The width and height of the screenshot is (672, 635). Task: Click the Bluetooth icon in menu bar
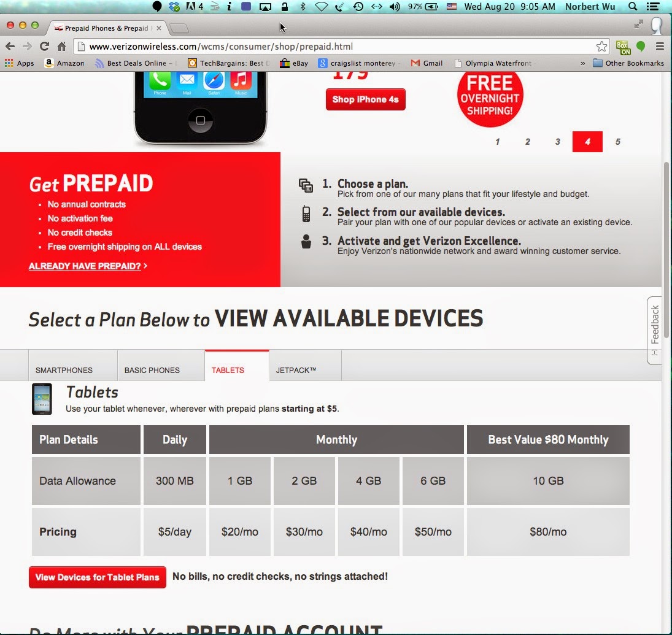click(303, 6)
